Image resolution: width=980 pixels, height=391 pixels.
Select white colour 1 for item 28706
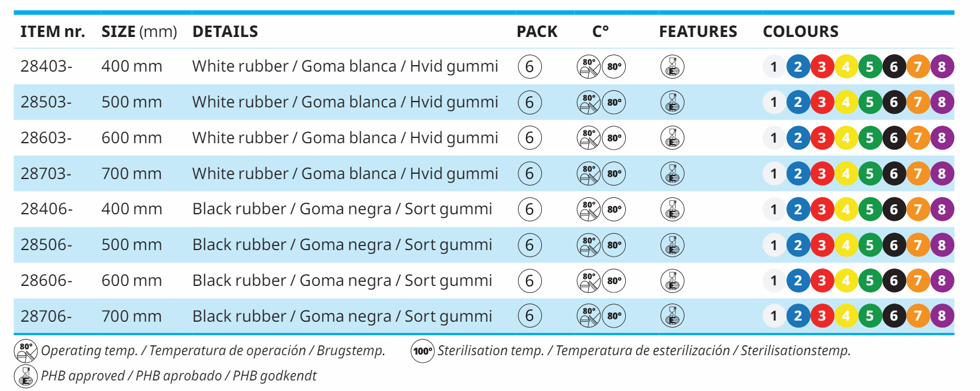coord(774,316)
